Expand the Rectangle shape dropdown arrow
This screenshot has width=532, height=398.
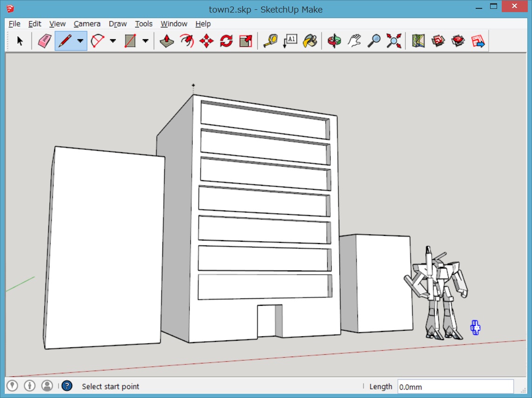click(x=145, y=41)
